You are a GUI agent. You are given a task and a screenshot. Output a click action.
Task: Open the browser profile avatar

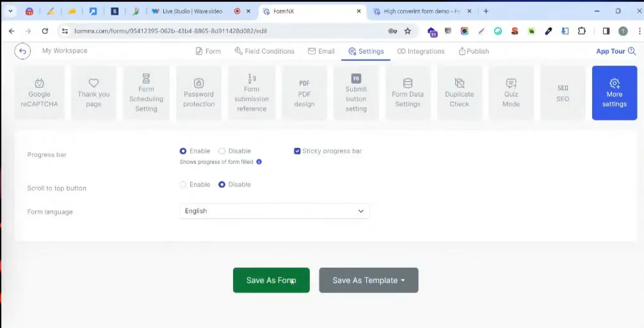[623, 31]
